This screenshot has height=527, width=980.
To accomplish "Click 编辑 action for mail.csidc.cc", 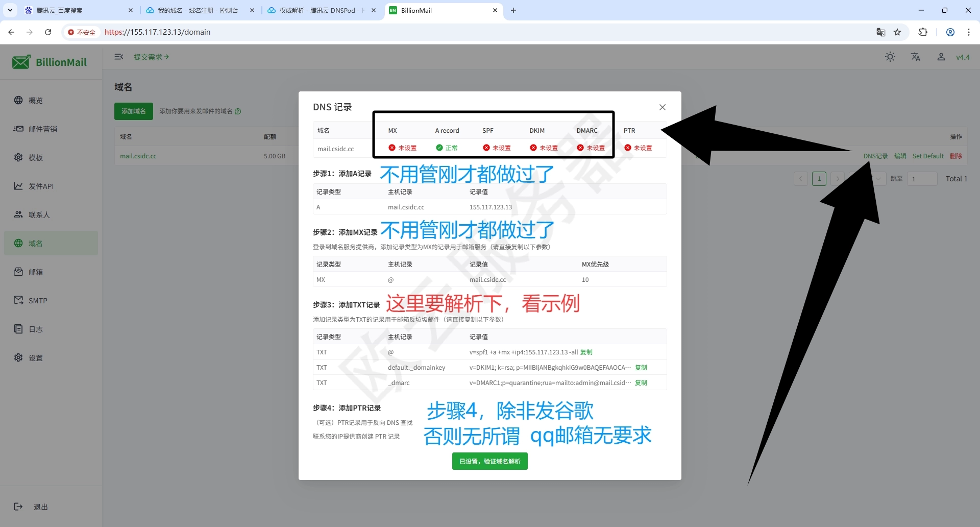I will coord(900,156).
